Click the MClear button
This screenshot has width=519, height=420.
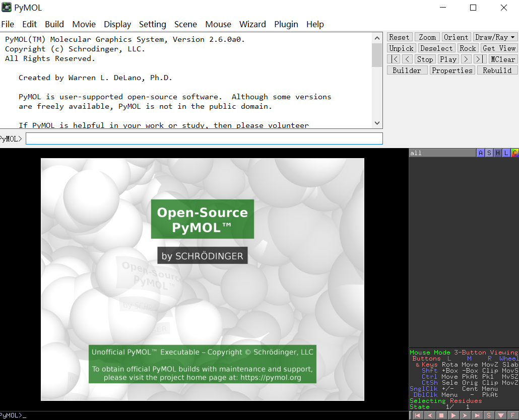click(x=503, y=59)
